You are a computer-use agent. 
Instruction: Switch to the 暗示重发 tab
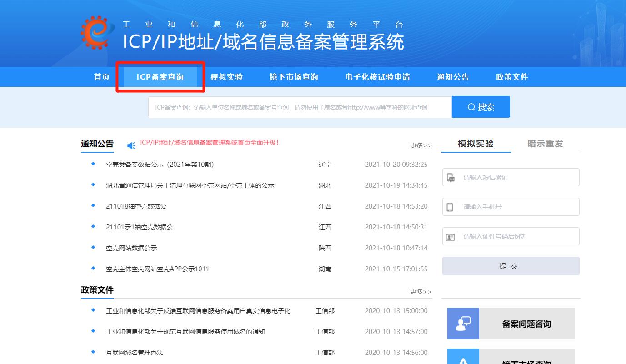546,144
